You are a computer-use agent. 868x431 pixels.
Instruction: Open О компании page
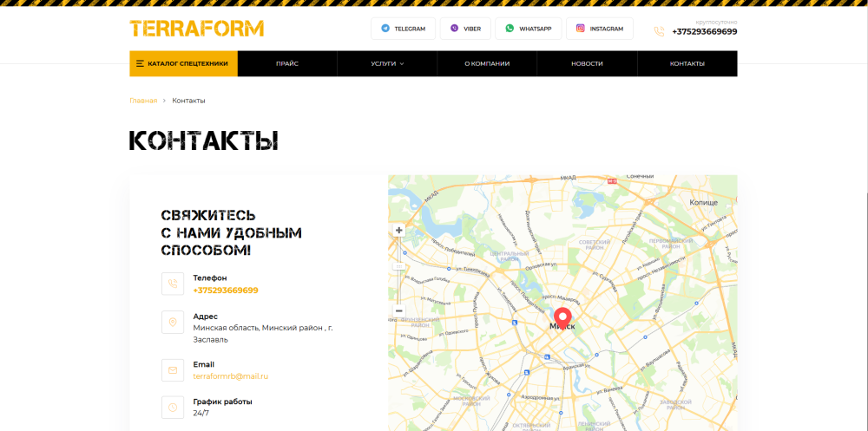coord(487,63)
